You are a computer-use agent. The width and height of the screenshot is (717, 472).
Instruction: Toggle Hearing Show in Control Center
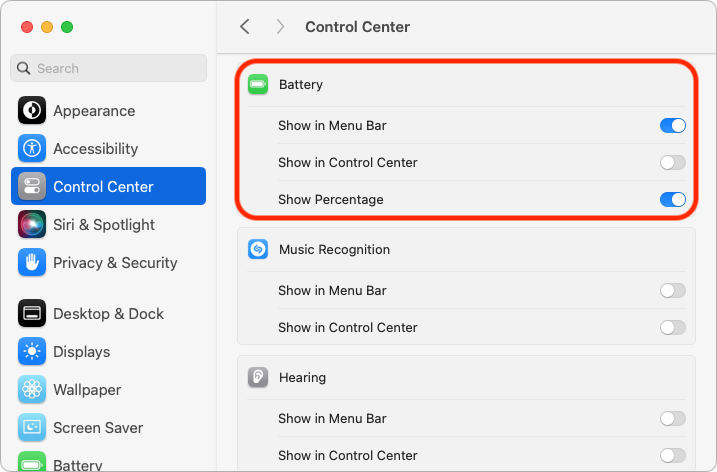click(x=673, y=456)
